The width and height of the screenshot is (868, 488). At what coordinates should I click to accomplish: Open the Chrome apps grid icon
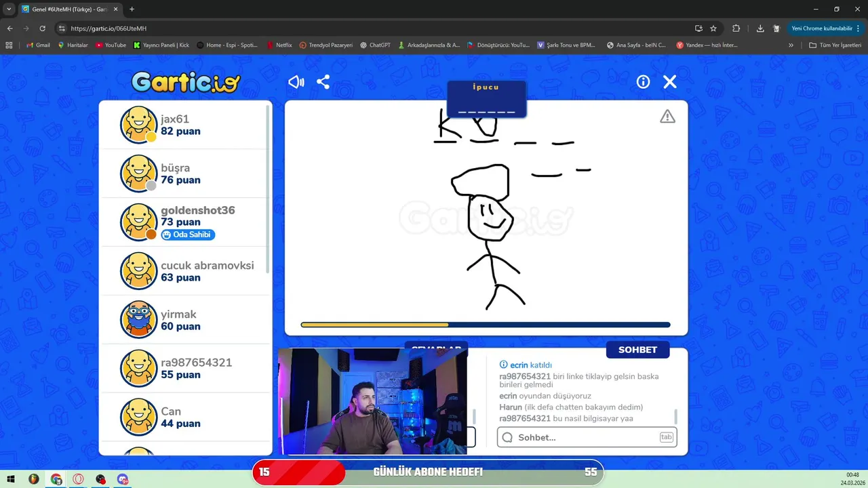pos(9,45)
